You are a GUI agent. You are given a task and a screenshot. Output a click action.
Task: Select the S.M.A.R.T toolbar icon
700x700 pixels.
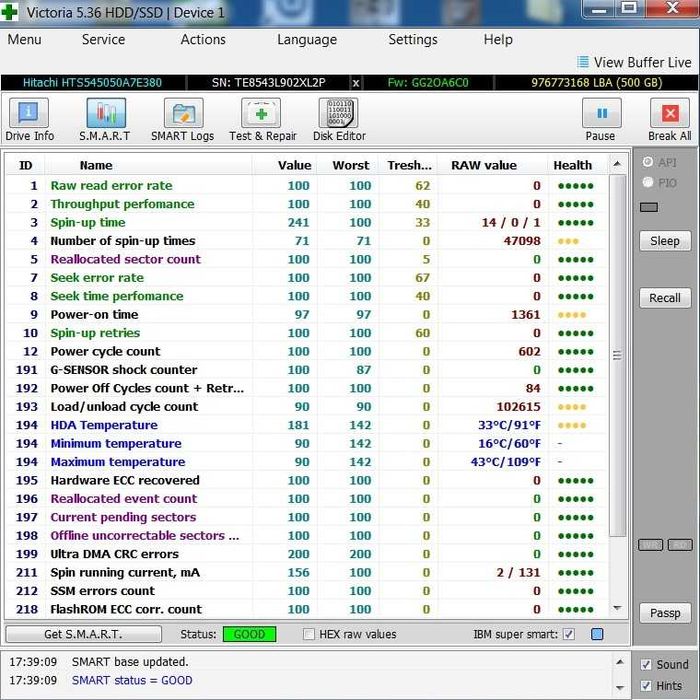[106, 113]
